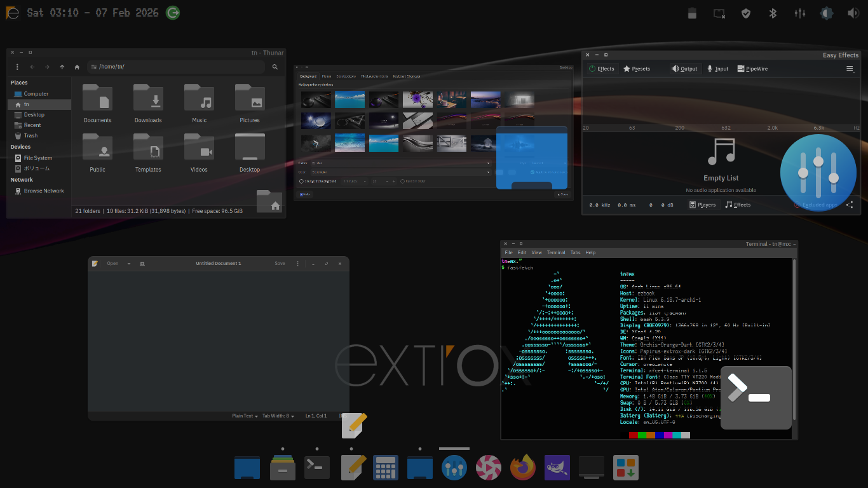Open the Terminal's Edit menu

pos(522,252)
